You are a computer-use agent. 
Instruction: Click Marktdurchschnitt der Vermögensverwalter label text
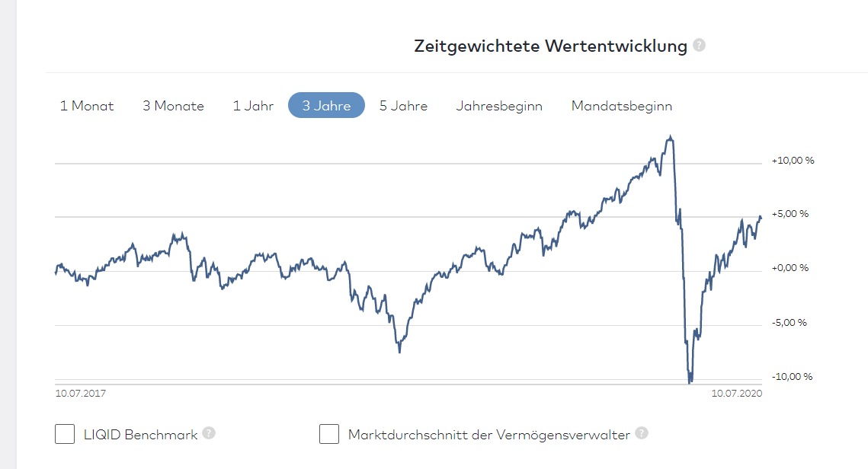tap(488, 435)
